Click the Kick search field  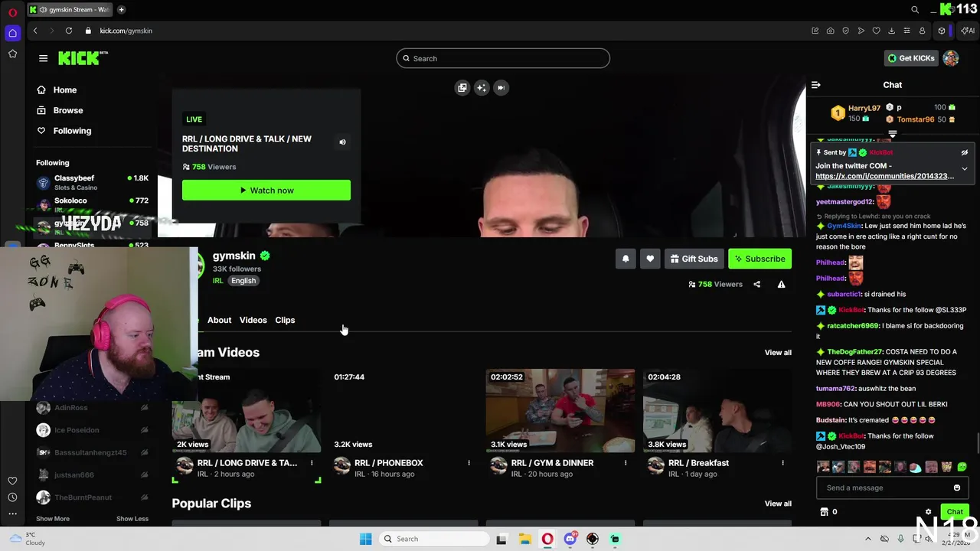503,58
